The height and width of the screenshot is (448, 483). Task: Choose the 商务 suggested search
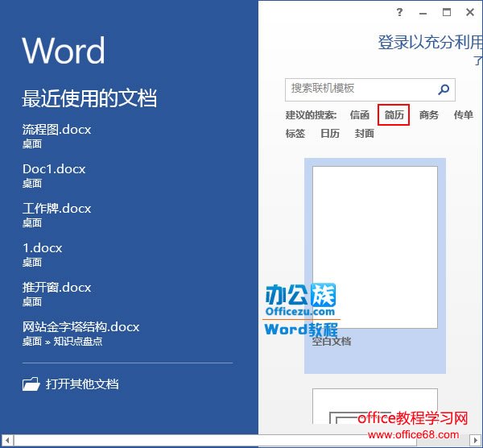pyautogui.click(x=429, y=115)
